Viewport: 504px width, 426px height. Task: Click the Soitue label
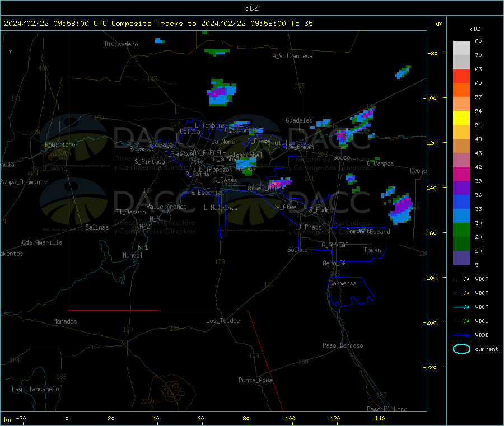298,250
